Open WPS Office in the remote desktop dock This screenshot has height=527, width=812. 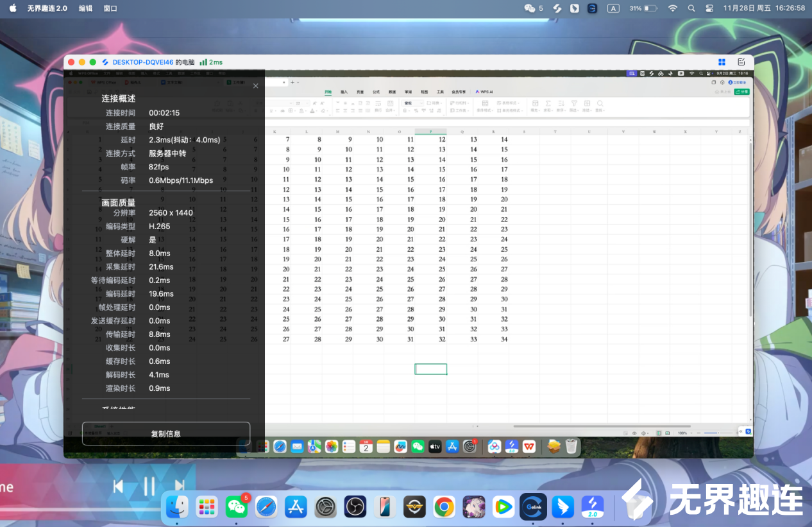529,446
